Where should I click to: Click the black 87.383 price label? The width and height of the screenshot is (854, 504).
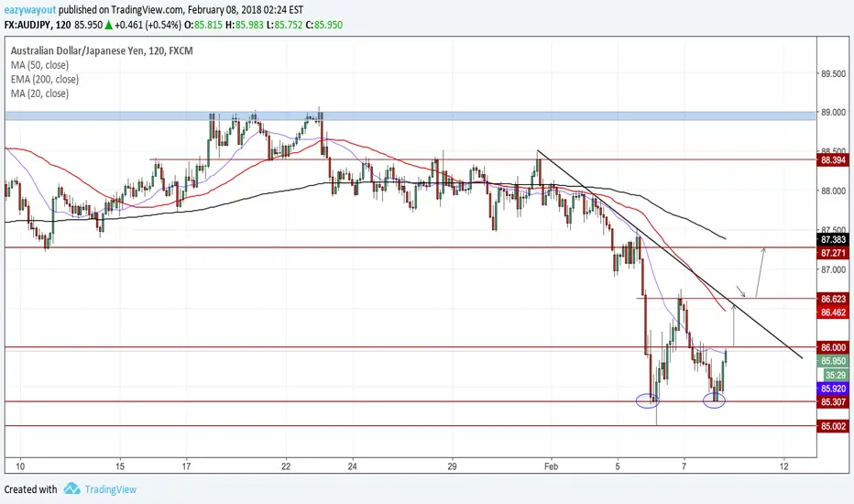(x=833, y=240)
